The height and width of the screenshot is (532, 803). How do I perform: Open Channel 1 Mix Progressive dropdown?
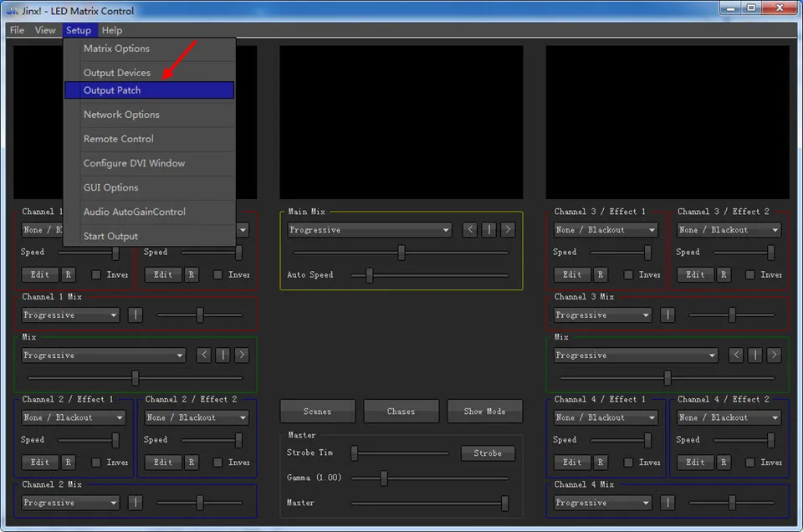[x=70, y=315]
